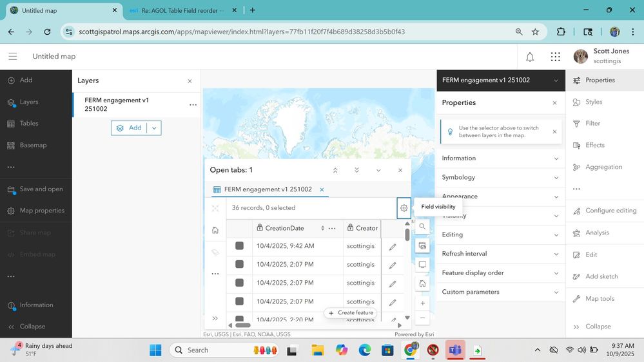Open the Aggregation panel
This screenshot has width=644, height=362.
tap(598, 167)
